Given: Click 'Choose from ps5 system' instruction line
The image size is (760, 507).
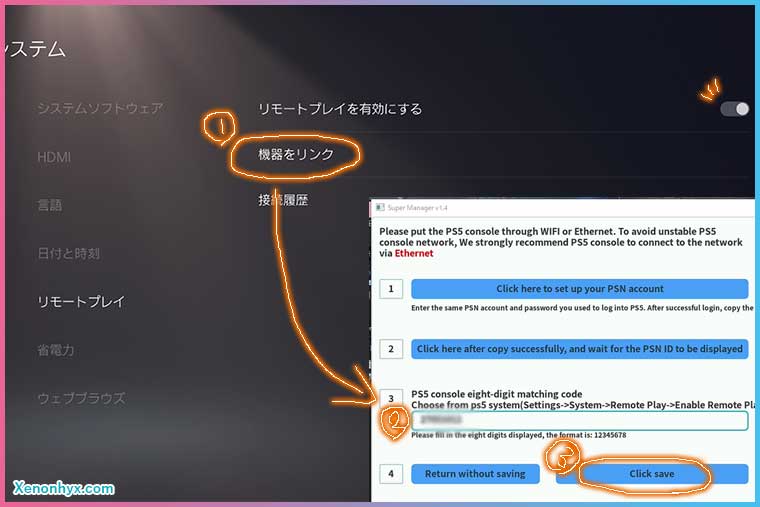Looking at the screenshot, I should (x=583, y=405).
